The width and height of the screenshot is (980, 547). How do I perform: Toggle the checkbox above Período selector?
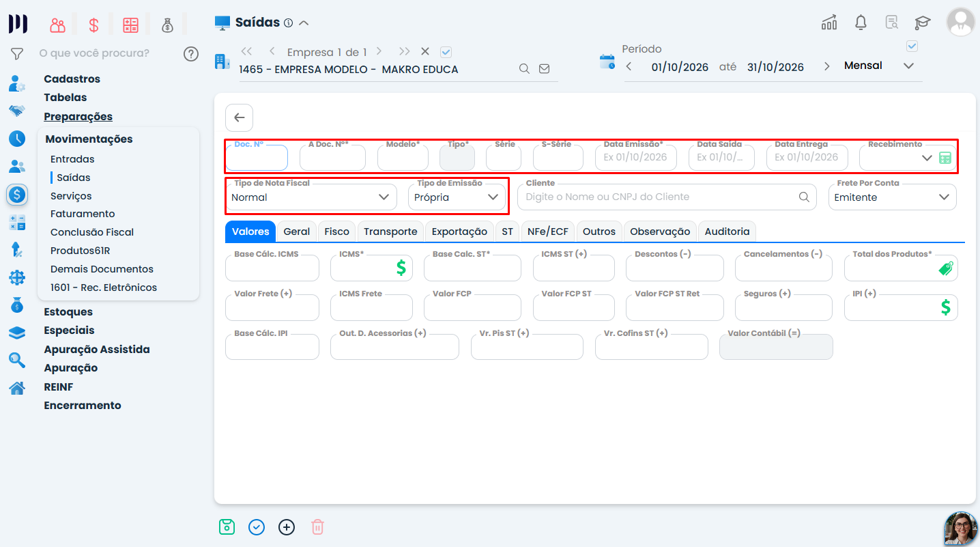(x=912, y=46)
